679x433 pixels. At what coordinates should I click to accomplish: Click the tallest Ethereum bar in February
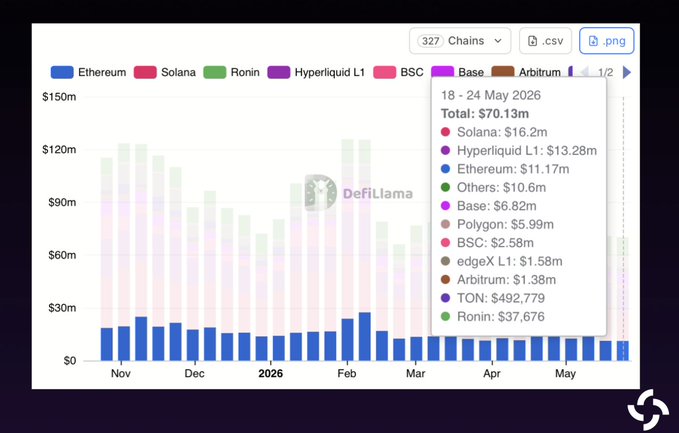[365, 336]
